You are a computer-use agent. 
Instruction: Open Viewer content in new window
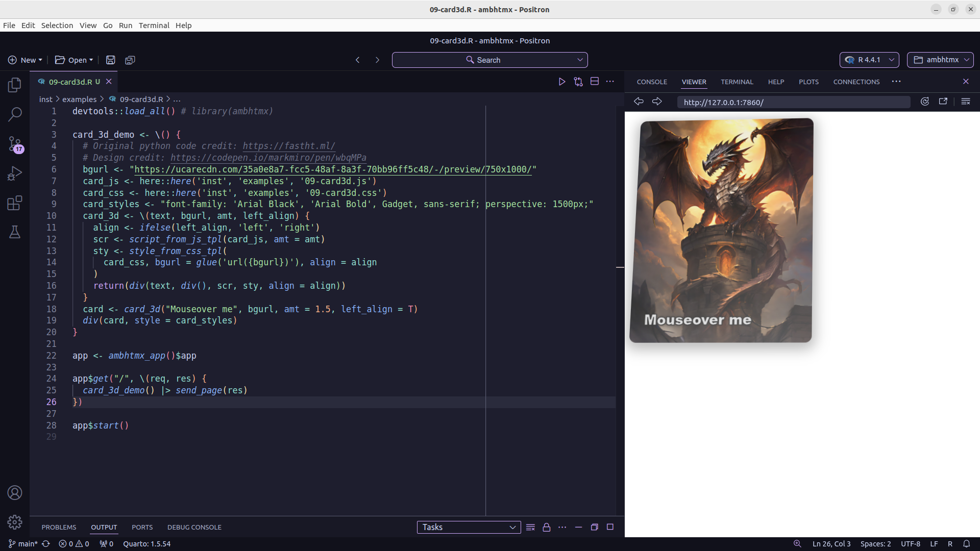coord(943,102)
